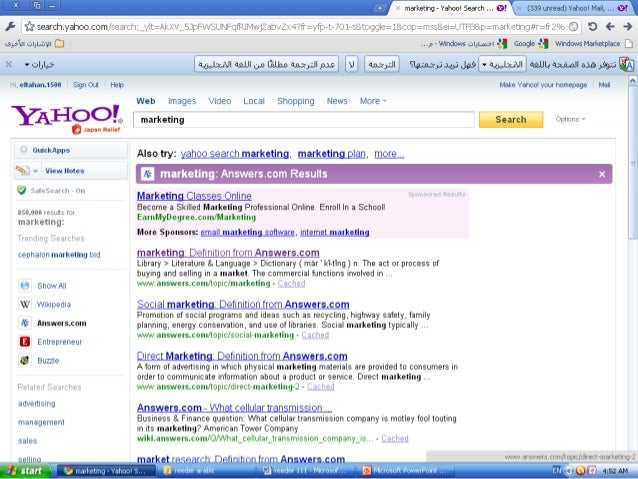638x479 pixels.
Task: Switch to News search tab
Action: [x=337, y=101]
